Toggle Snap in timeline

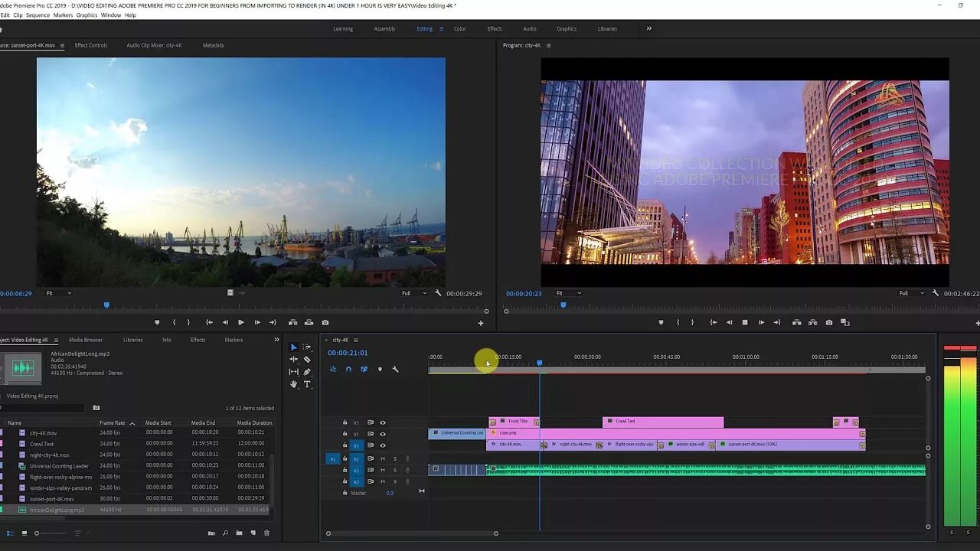point(348,369)
